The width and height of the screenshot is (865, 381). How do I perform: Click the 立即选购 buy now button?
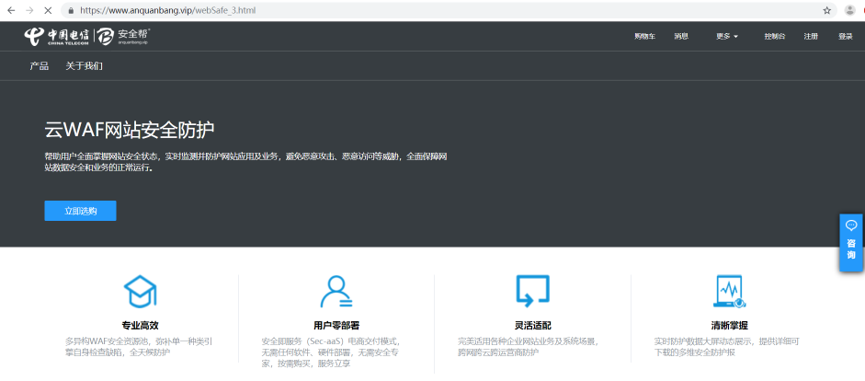click(81, 211)
